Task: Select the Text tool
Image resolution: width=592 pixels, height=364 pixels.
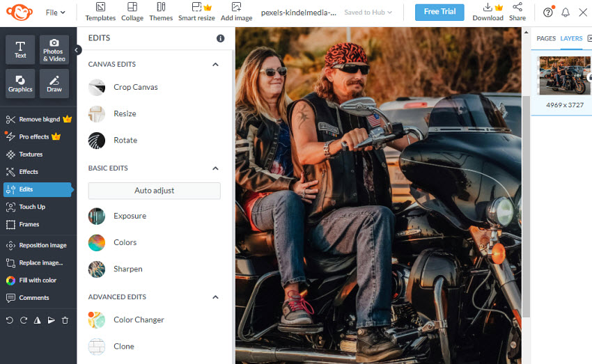Action: [20, 50]
